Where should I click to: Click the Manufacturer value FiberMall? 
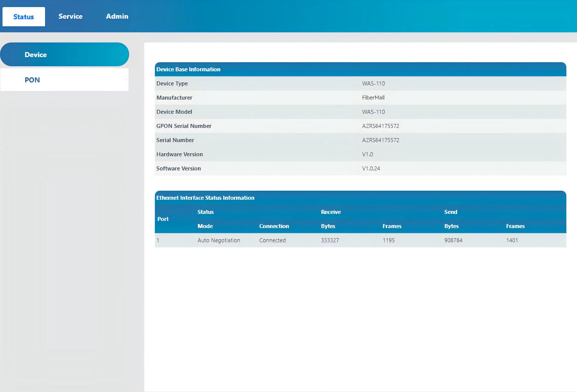(374, 98)
